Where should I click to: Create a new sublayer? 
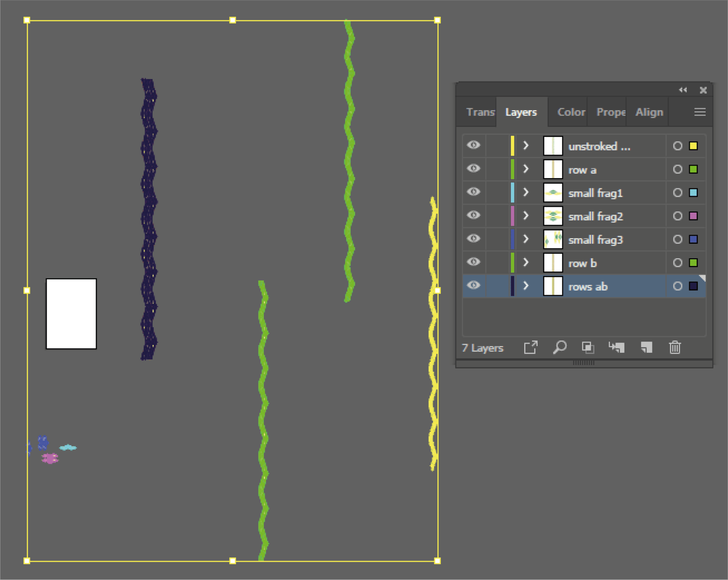[617, 348]
